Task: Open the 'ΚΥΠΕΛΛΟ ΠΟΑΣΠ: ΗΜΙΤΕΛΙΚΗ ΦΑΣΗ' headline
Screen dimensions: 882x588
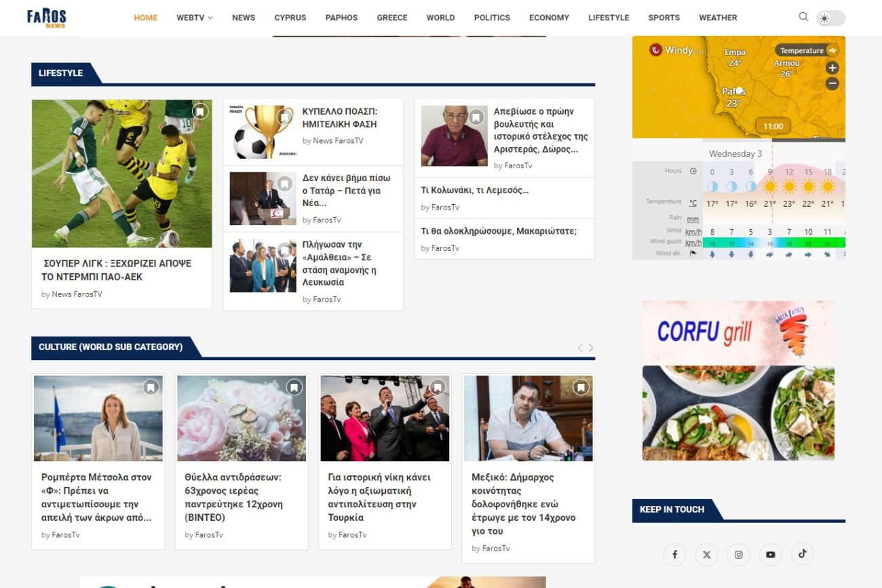Action: 339,117
